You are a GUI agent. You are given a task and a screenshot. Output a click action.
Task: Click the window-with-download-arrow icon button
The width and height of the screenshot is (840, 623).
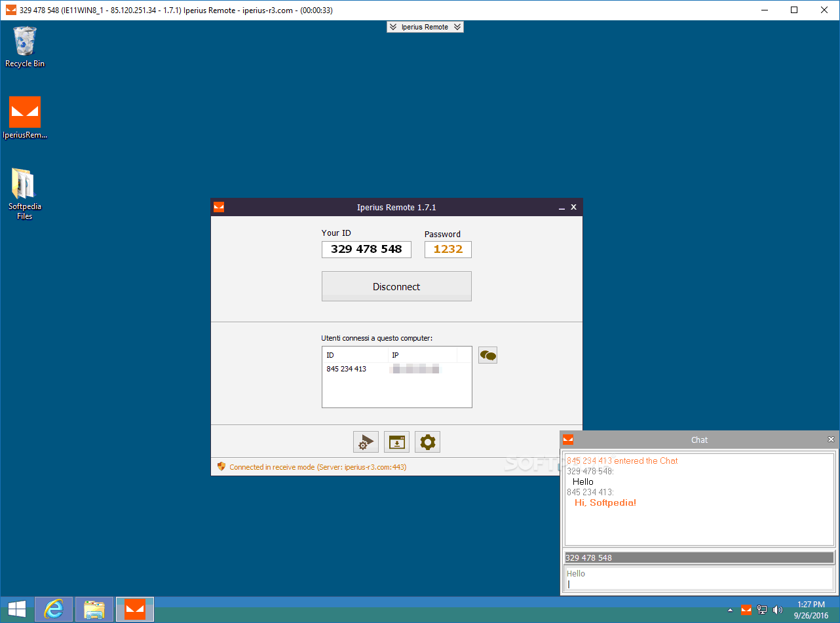[x=396, y=442]
